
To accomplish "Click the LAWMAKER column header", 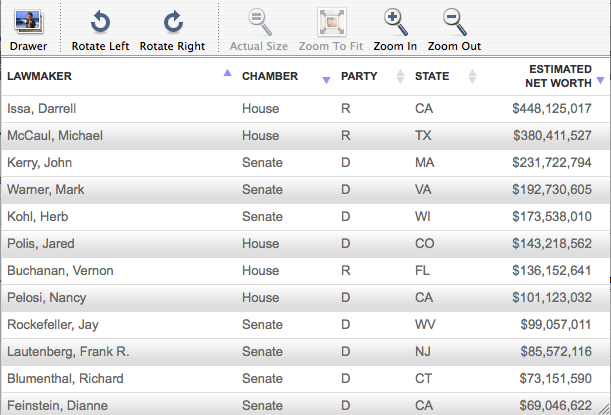I will (40, 77).
